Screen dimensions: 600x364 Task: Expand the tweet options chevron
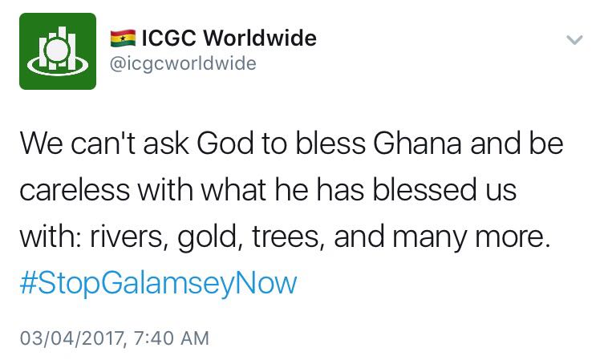[x=574, y=40]
